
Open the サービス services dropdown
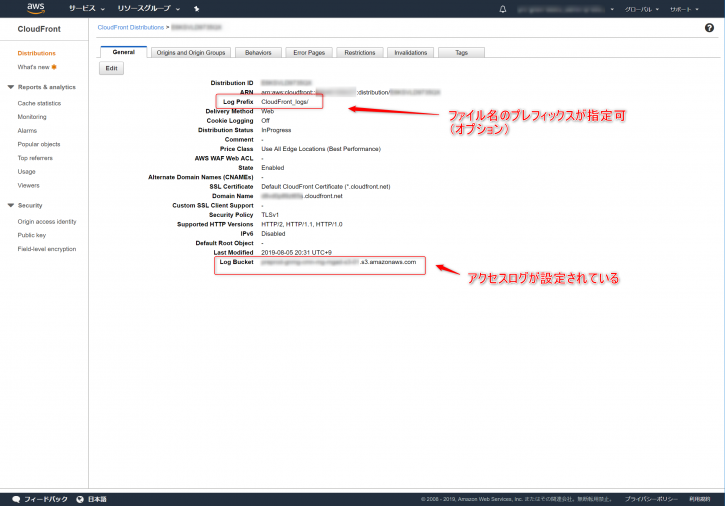[x=87, y=8]
